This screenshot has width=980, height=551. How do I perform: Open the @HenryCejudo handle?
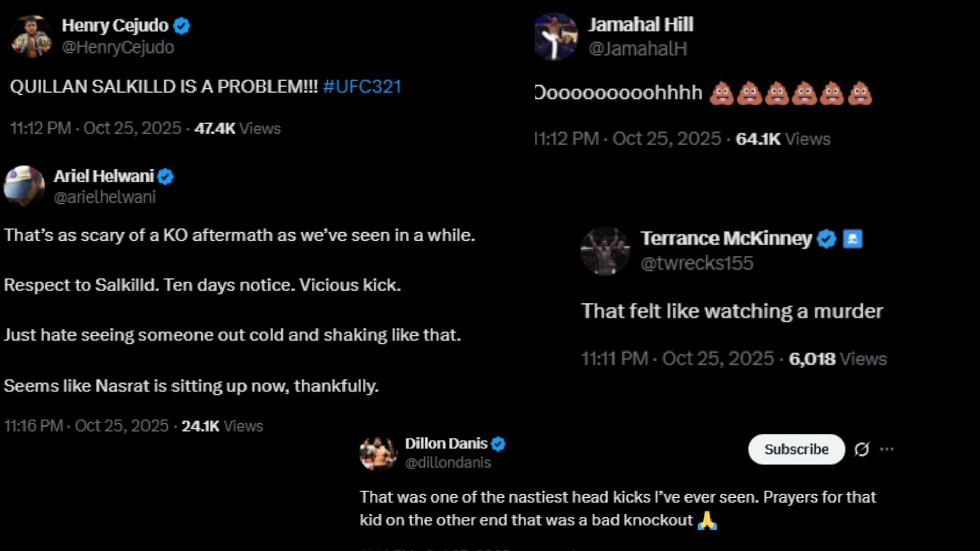[x=118, y=47]
